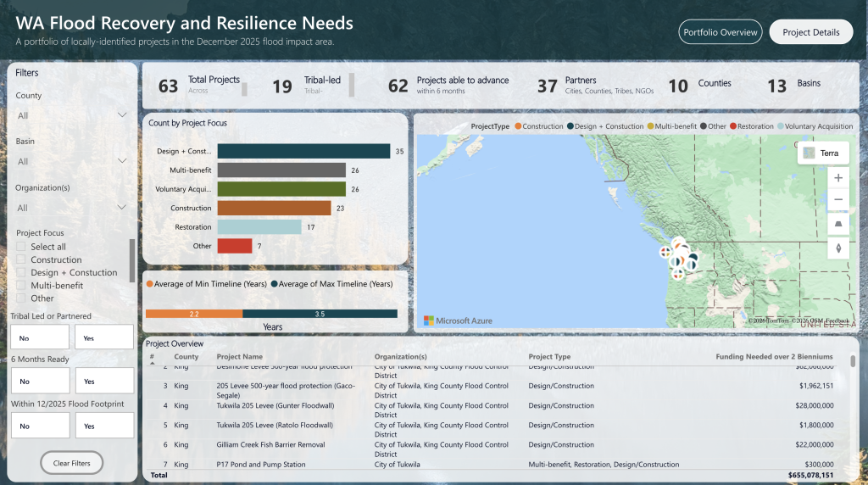Reset map rotation with compass icon
Image resolution: width=868 pixels, height=485 pixels.
pyautogui.click(x=837, y=248)
